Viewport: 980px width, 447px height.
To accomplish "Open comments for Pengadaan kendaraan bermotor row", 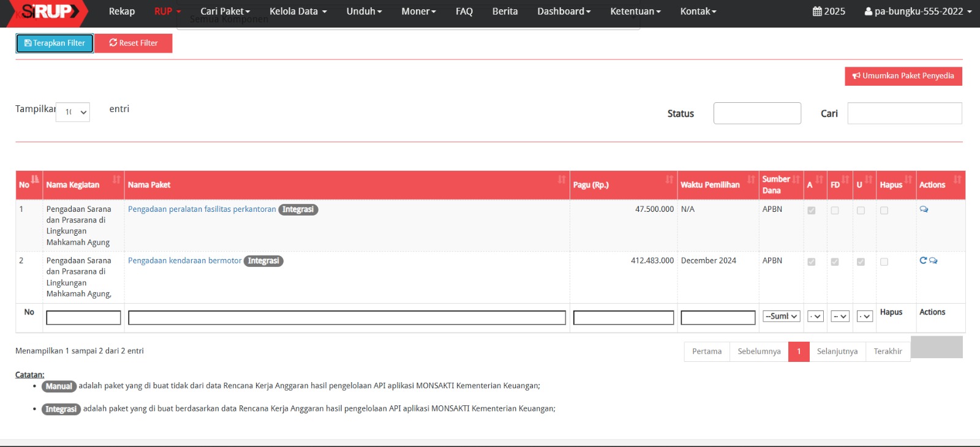I will click(933, 261).
